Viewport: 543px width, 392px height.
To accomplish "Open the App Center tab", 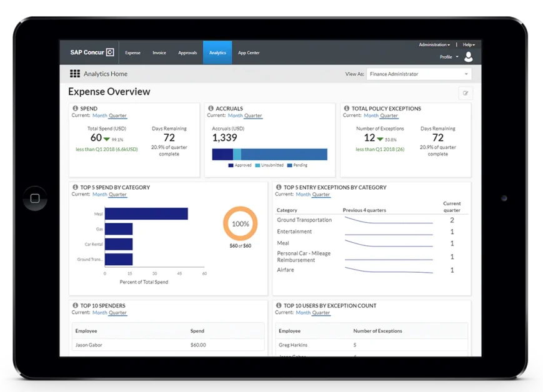I will click(x=249, y=53).
